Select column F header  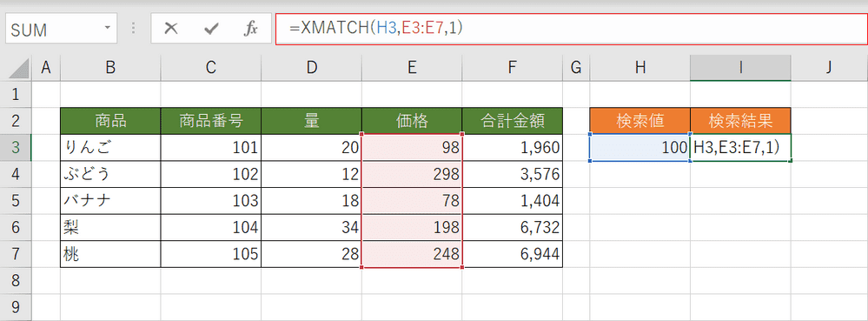pos(513,68)
